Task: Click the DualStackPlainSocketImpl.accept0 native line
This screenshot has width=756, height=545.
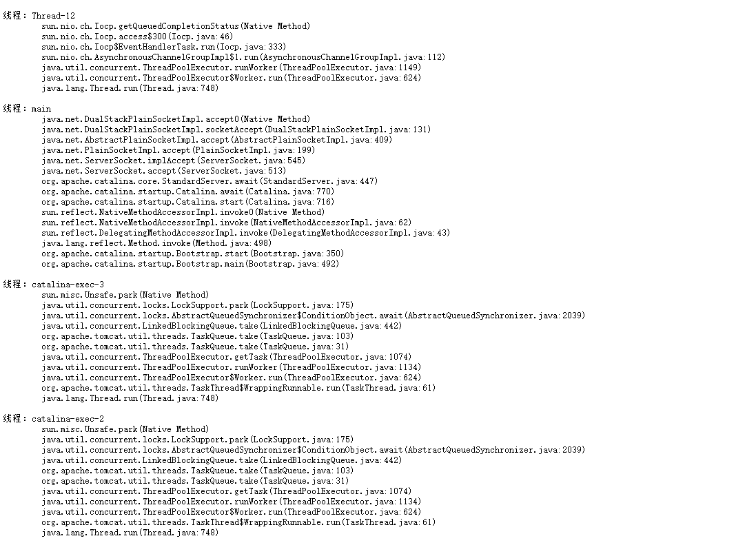Action: (x=176, y=119)
